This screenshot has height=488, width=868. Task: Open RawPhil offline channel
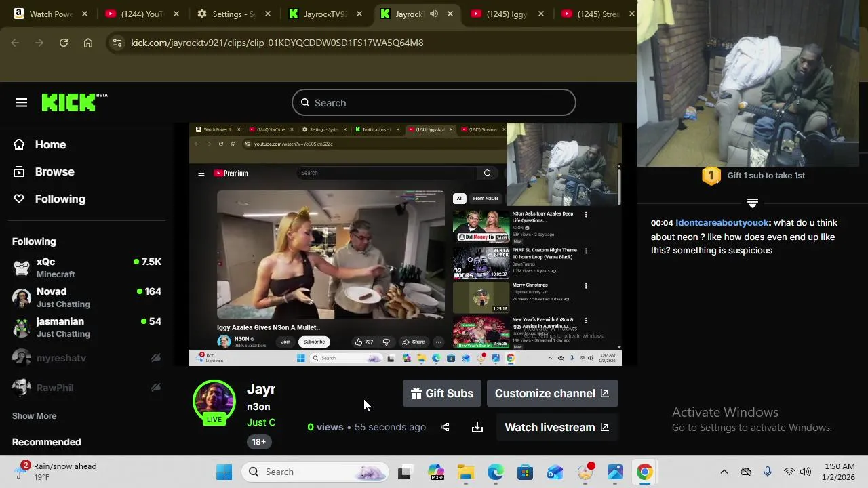[87, 388]
